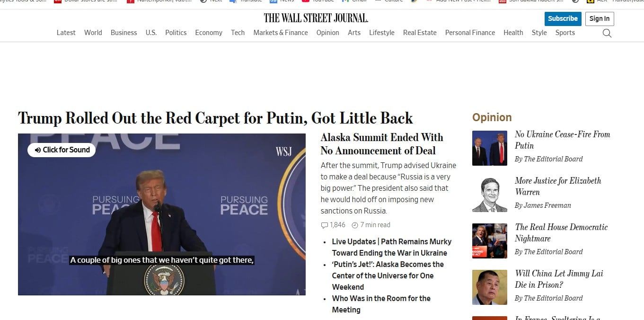
Task: Click the Gmail bookmark icon
Action: pyautogui.click(x=345, y=1)
